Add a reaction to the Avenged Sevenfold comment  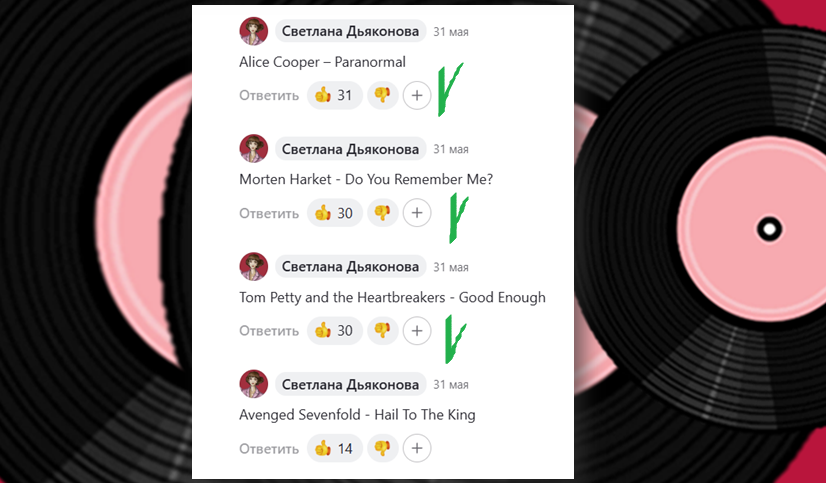click(417, 448)
